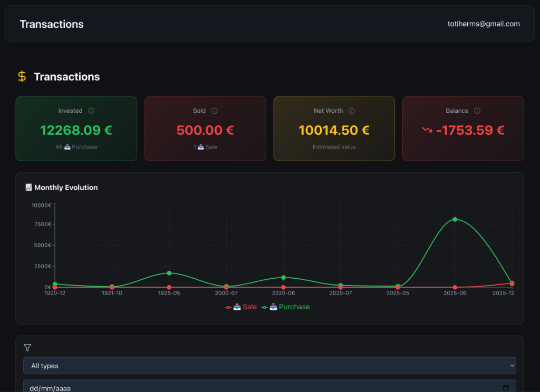Click the Balance card info icon
Image resolution: width=540 pixels, height=392 pixels.
[478, 111]
